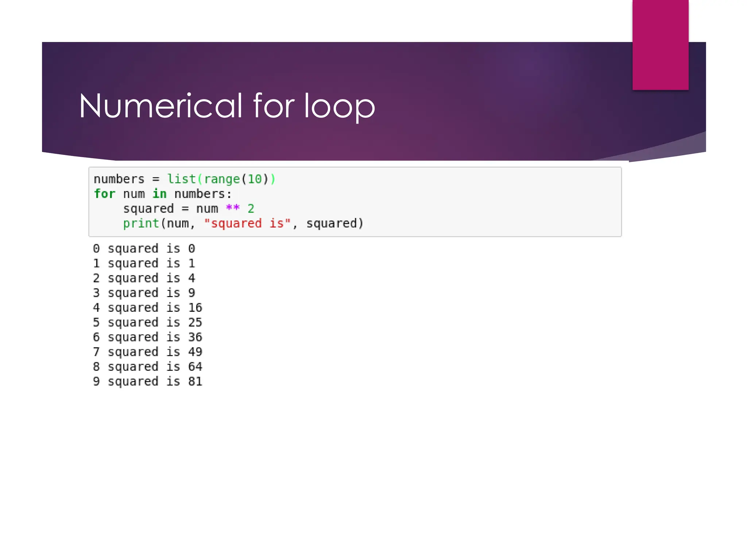The image size is (747, 560).
Task: Click the red "squared is" string literal
Action: pyautogui.click(x=247, y=223)
